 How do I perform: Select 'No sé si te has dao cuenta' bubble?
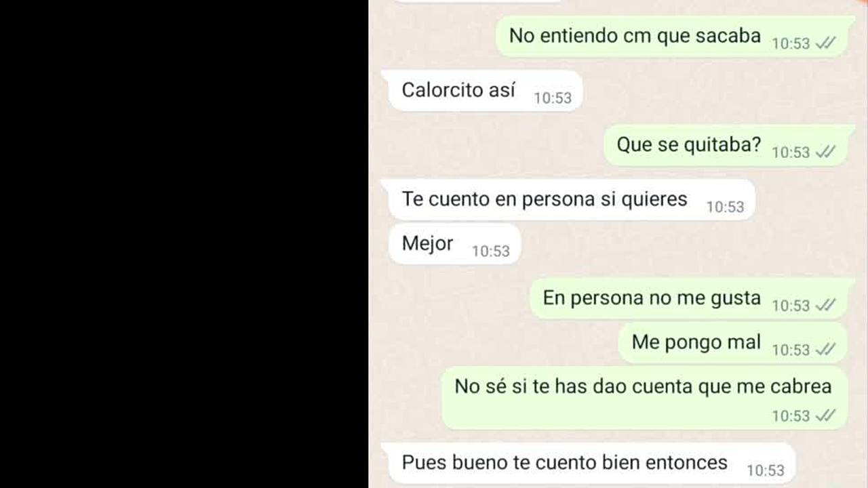pyautogui.click(x=645, y=398)
